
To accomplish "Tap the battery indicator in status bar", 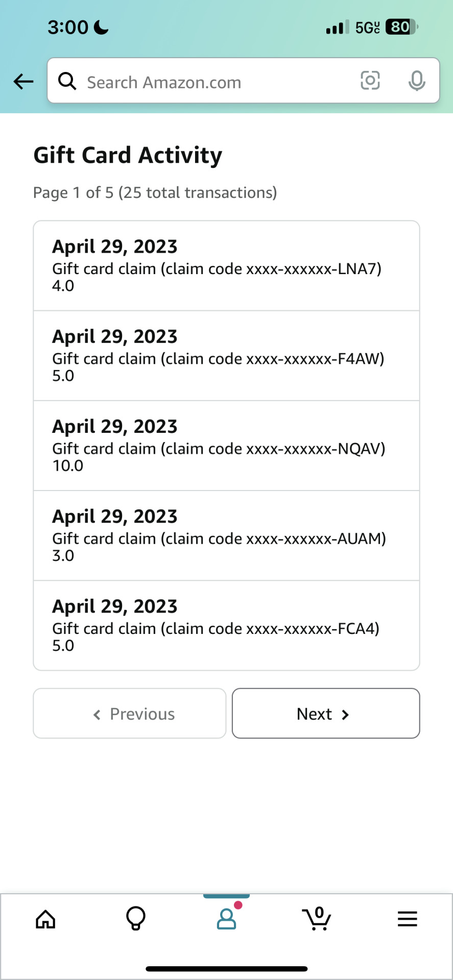I will coord(402,27).
